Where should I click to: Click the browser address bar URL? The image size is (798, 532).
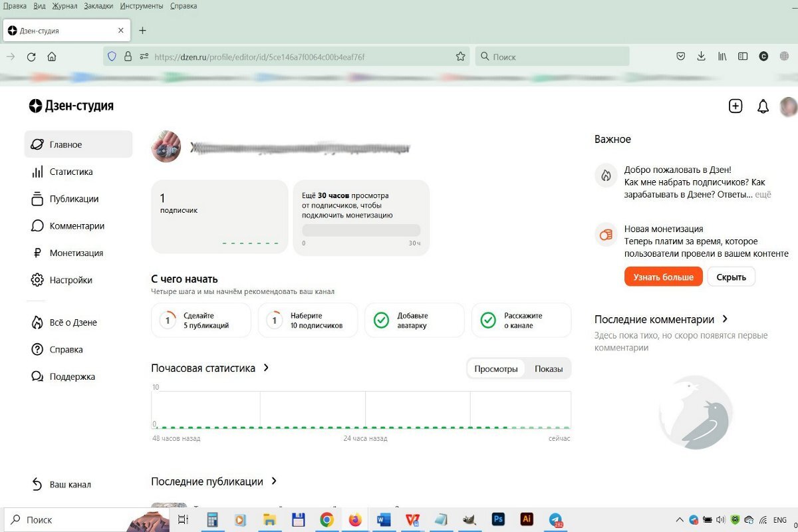coord(259,57)
